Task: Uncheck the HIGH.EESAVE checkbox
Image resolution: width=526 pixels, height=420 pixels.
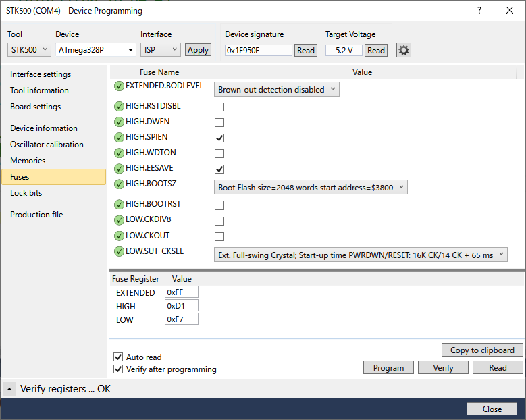Action: 219,169
